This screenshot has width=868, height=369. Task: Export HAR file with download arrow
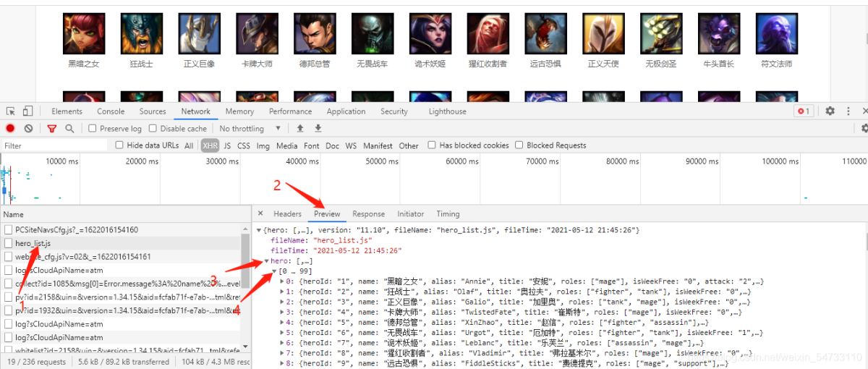click(x=318, y=128)
